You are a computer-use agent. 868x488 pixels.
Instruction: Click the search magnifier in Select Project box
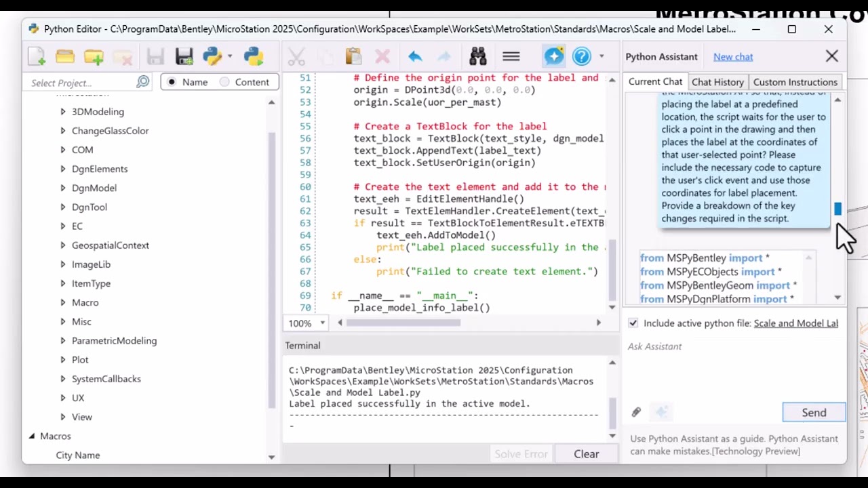pyautogui.click(x=142, y=82)
